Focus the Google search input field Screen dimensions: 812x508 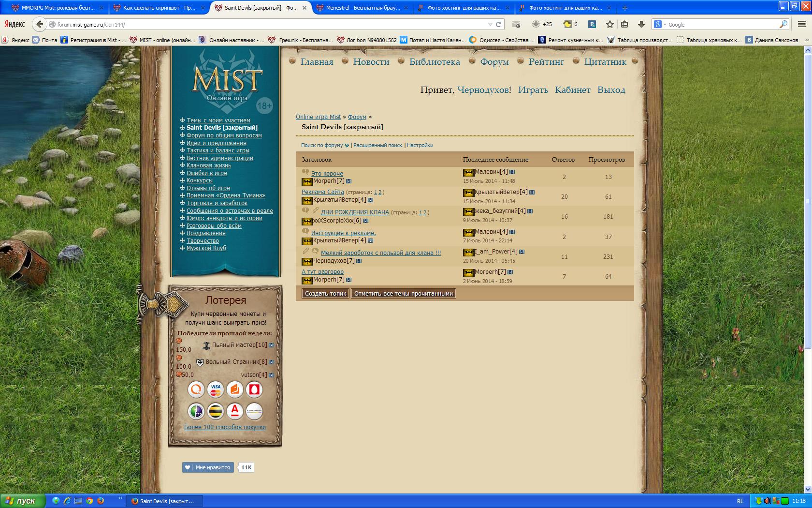click(723, 24)
